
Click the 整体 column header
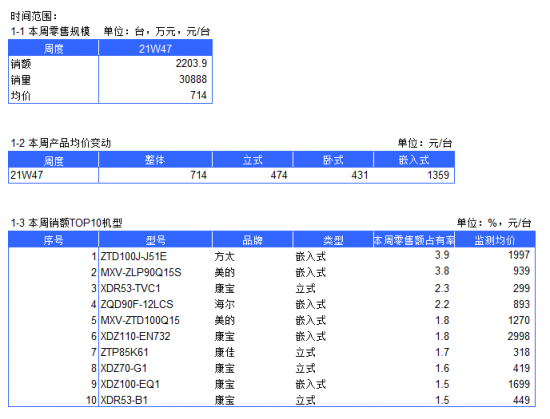[155, 160]
